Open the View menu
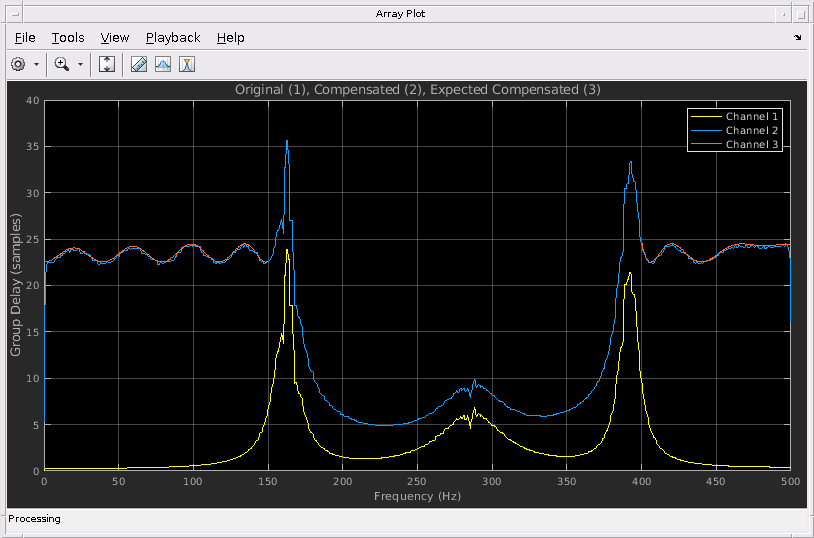This screenshot has height=538, width=814. (115, 38)
